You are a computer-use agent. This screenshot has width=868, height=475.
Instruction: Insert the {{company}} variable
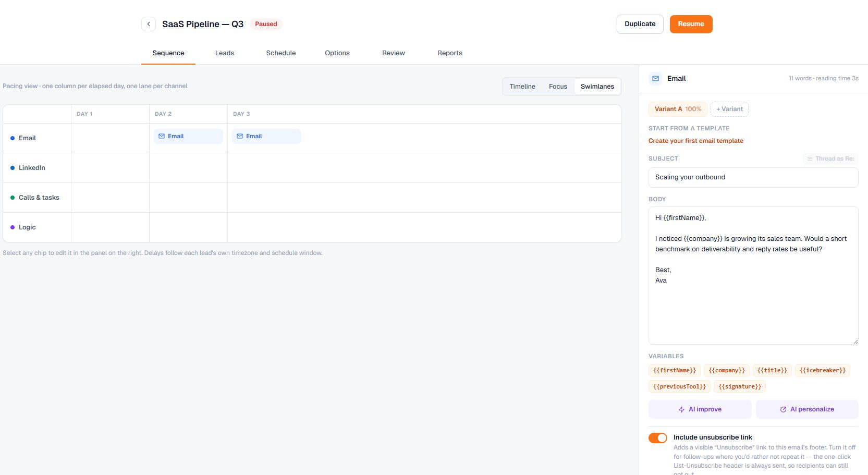pyautogui.click(x=727, y=371)
